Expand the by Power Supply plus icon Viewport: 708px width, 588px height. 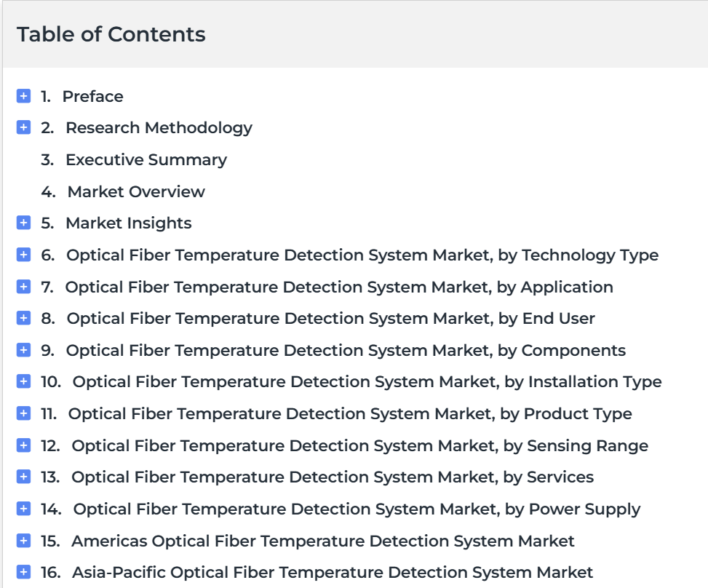pyautogui.click(x=23, y=509)
